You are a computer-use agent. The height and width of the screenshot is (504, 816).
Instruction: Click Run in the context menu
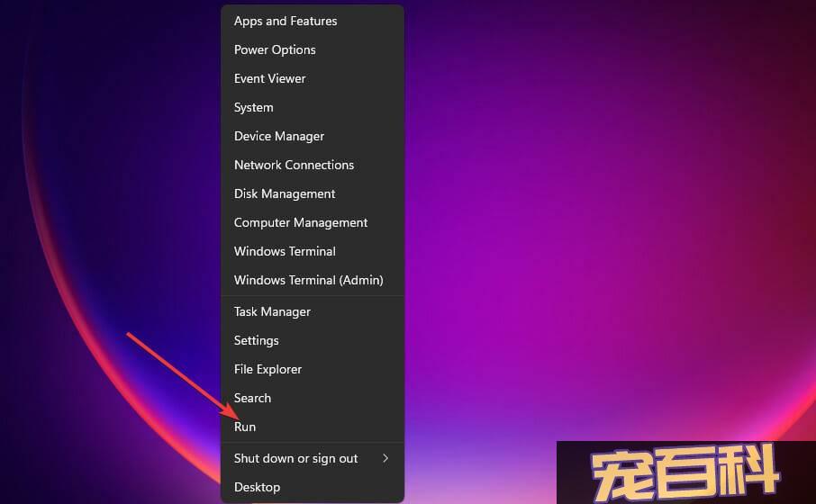tap(313, 427)
